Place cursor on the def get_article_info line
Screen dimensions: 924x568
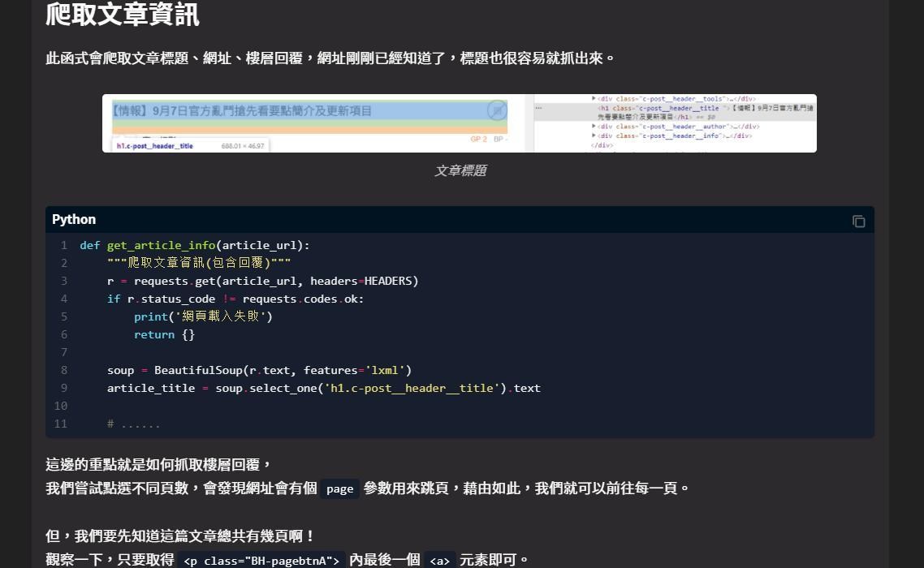[x=195, y=245]
